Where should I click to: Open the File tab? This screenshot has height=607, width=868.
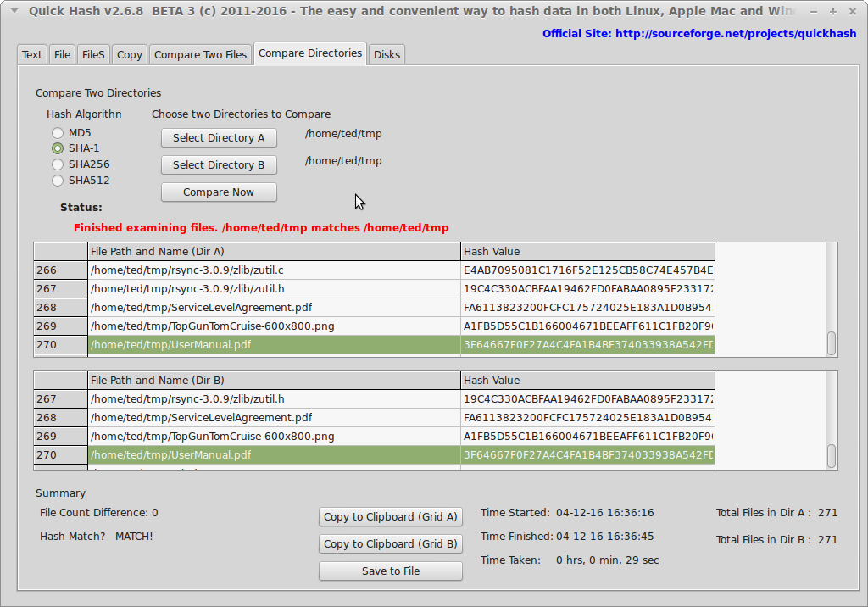62,54
